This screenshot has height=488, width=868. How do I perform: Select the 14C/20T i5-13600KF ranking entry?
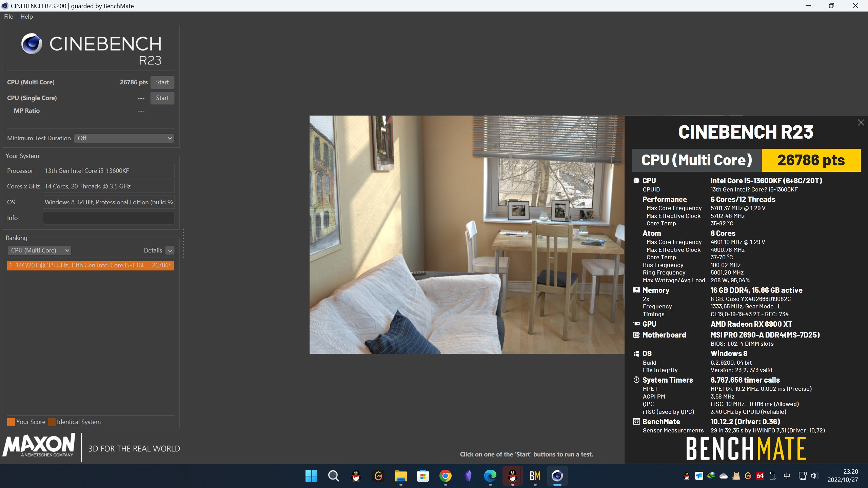[x=91, y=265]
